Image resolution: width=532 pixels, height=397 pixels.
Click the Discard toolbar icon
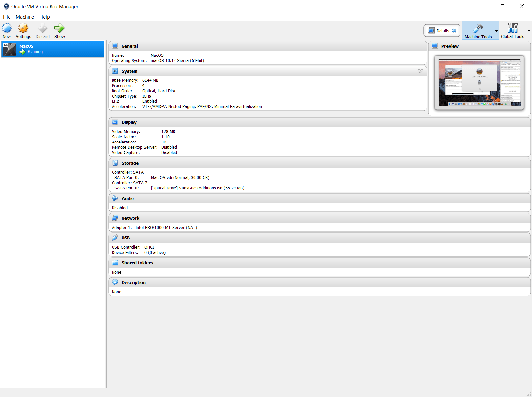[x=42, y=28]
